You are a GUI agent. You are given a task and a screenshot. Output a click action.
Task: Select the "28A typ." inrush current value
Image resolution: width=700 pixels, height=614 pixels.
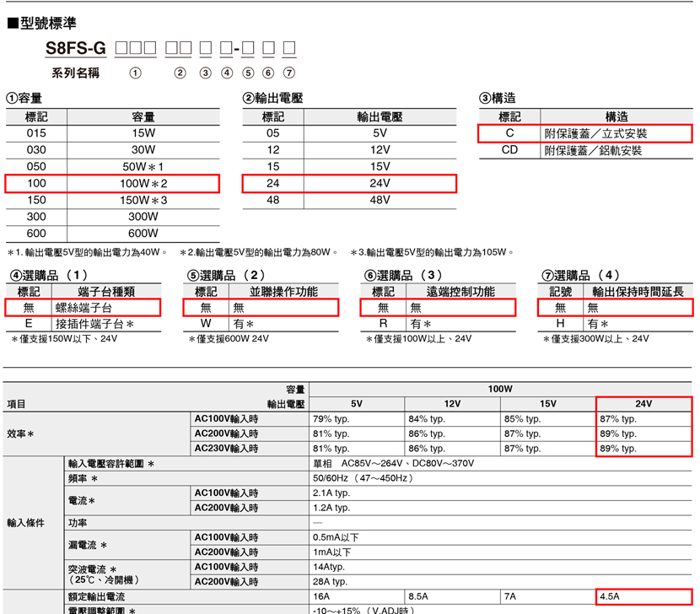330,581
